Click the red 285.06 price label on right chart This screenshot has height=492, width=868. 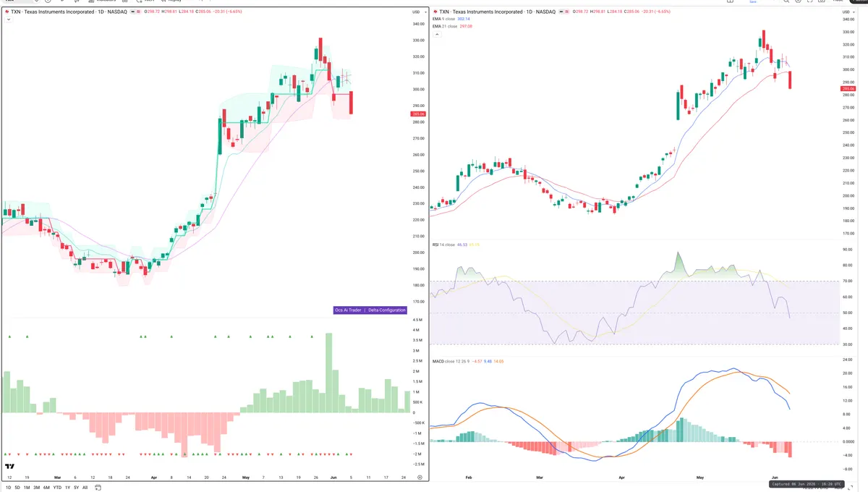pyautogui.click(x=849, y=88)
